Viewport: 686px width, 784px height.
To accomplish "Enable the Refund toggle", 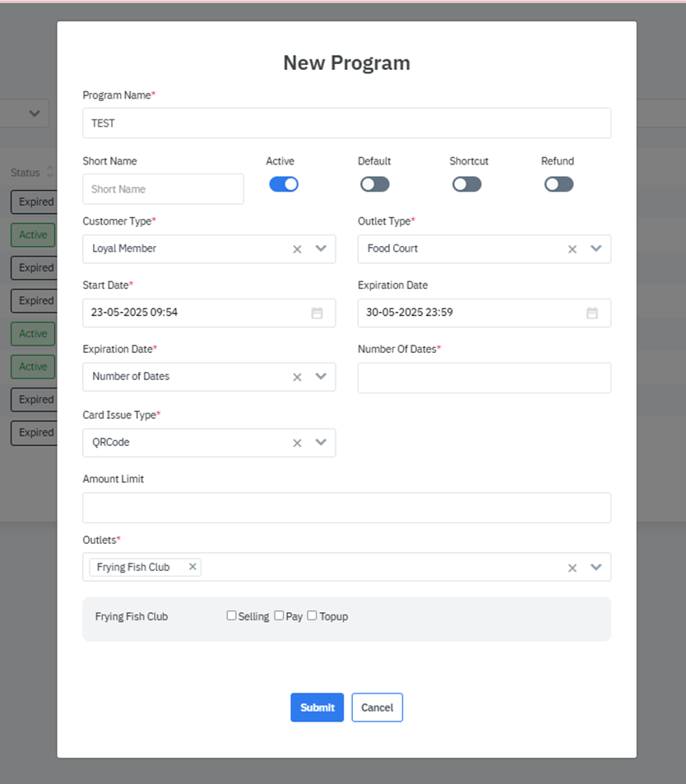I will (x=559, y=184).
